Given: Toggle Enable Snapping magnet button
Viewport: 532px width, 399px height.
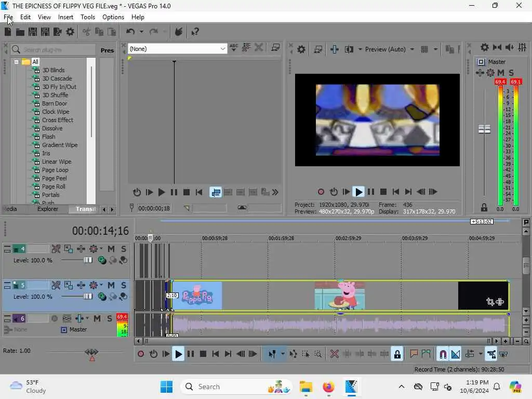Looking at the screenshot, I should point(443,354).
